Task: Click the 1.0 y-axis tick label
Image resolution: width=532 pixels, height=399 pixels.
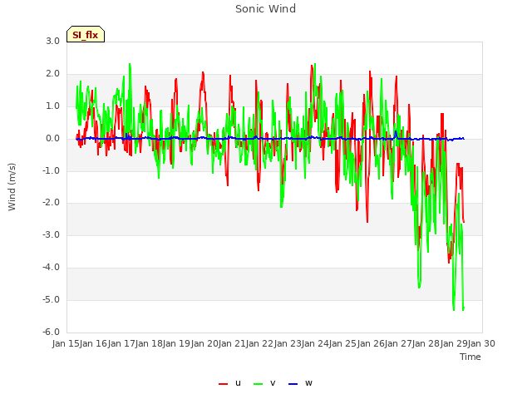Action: (53, 106)
